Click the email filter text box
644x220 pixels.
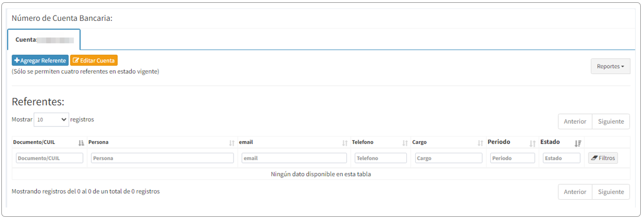[x=294, y=158]
